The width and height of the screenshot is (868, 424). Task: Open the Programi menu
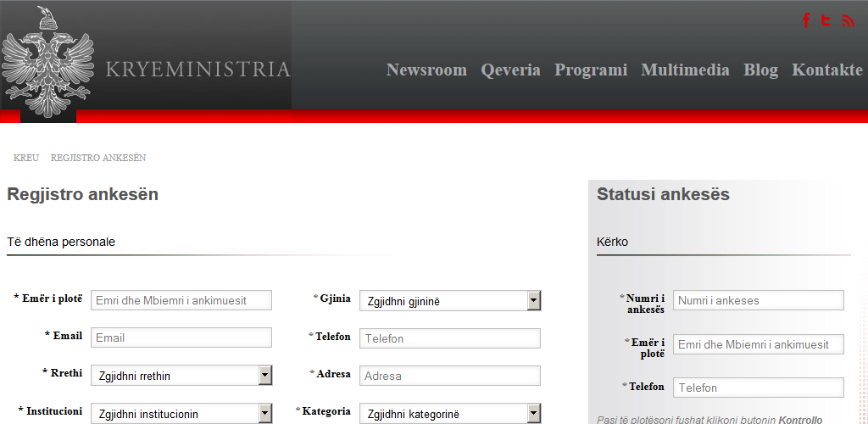[x=591, y=70]
